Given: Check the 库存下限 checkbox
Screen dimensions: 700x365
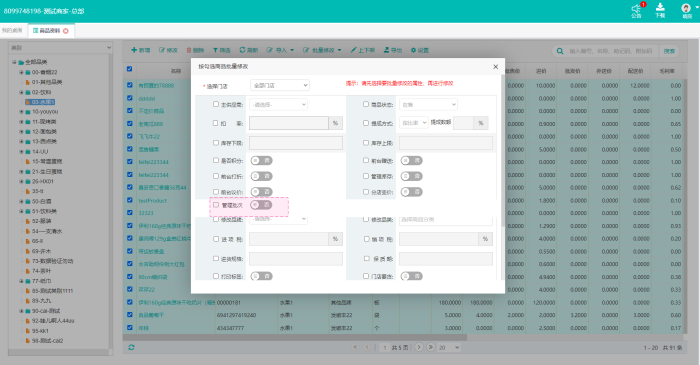Looking at the screenshot, I should point(216,143).
